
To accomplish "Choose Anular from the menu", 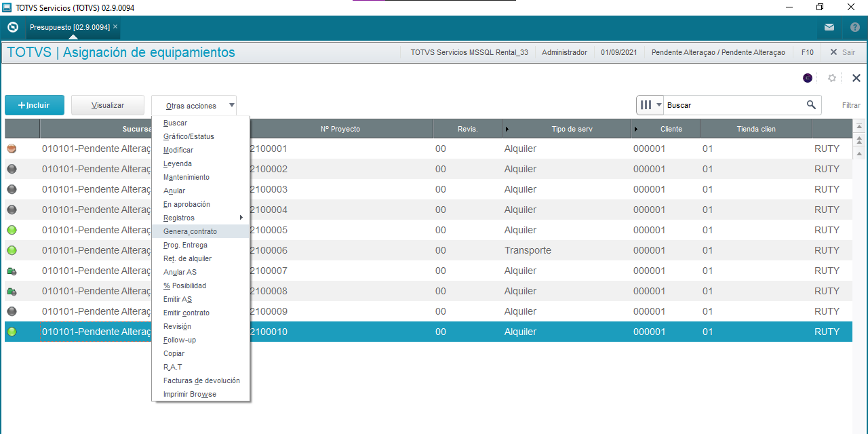I will point(201,191).
